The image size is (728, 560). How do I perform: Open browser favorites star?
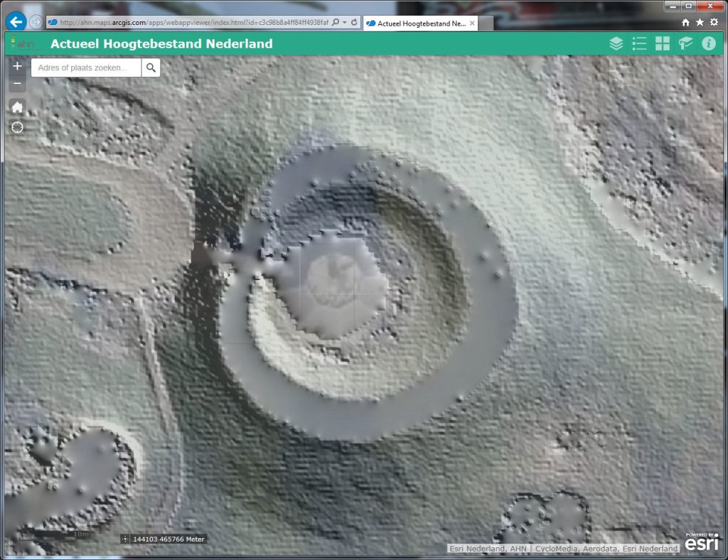700,22
